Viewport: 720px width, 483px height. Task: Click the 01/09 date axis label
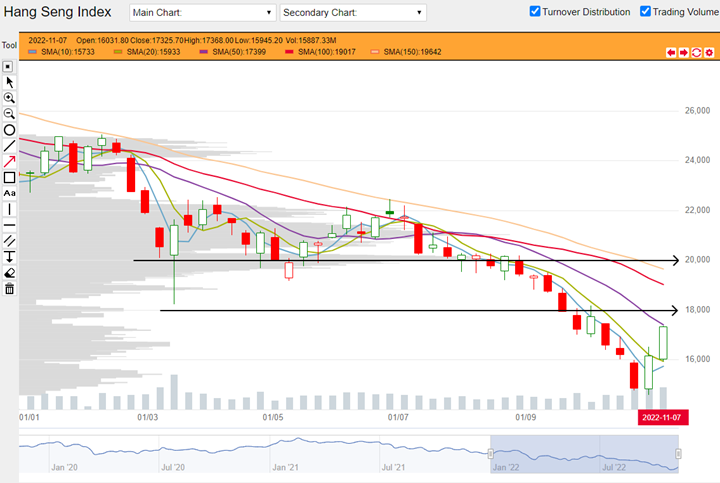coord(525,417)
